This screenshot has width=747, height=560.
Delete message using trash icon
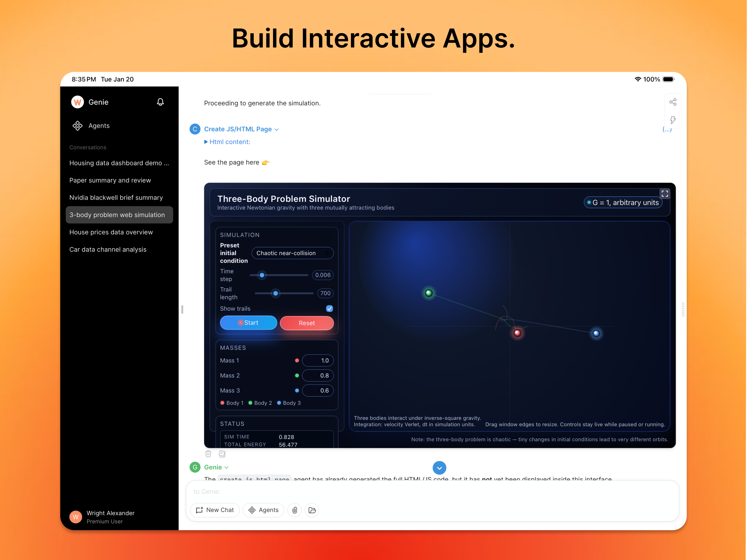(208, 454)
